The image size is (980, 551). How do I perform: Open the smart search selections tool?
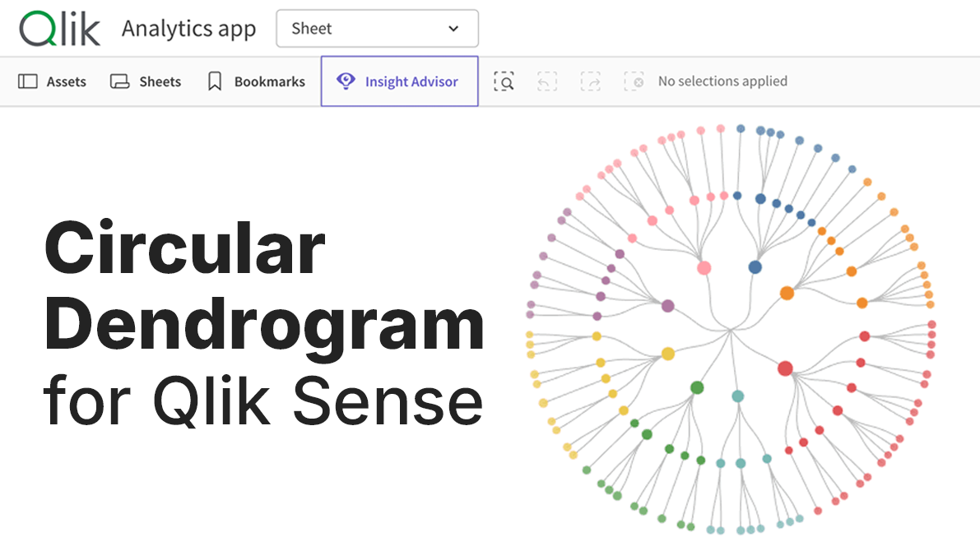coord(504,81)
